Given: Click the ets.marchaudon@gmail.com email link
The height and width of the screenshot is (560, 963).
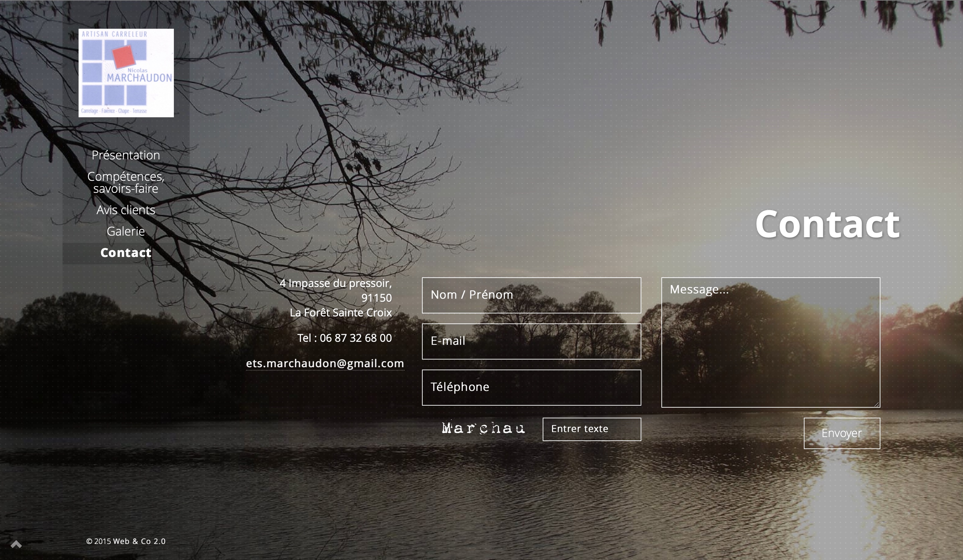Looking at the screenshot, I should click(x=325, y=363).
